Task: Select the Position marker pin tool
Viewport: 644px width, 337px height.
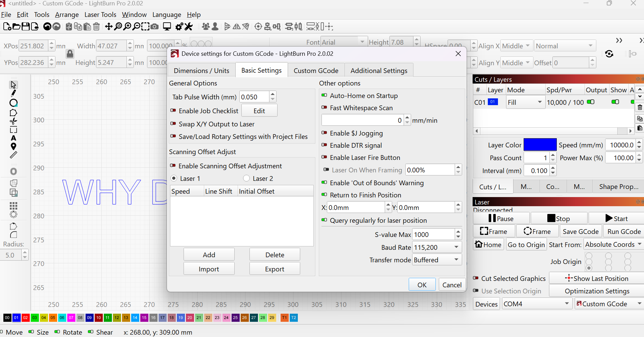Action: tap(14, 146)
